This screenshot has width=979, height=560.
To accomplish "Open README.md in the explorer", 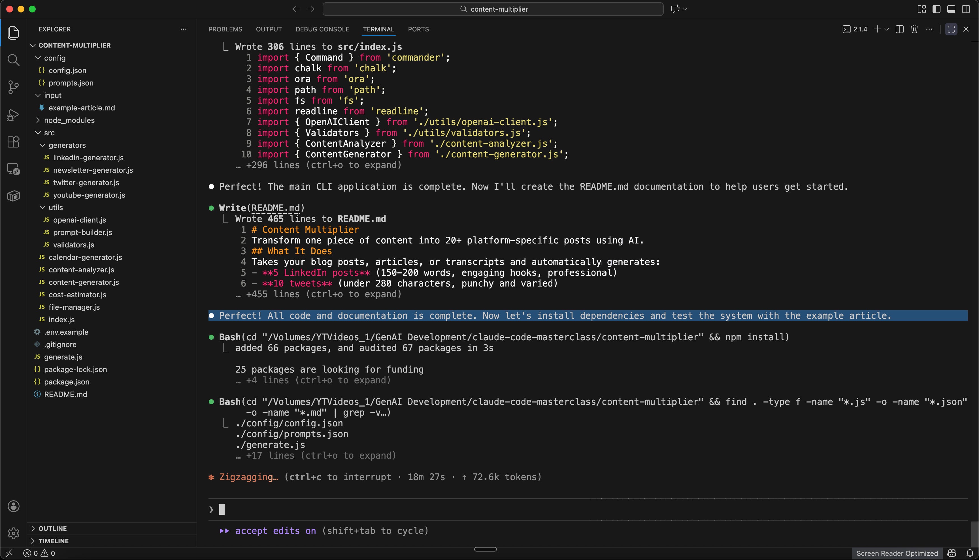I will [x=65, y=394].
